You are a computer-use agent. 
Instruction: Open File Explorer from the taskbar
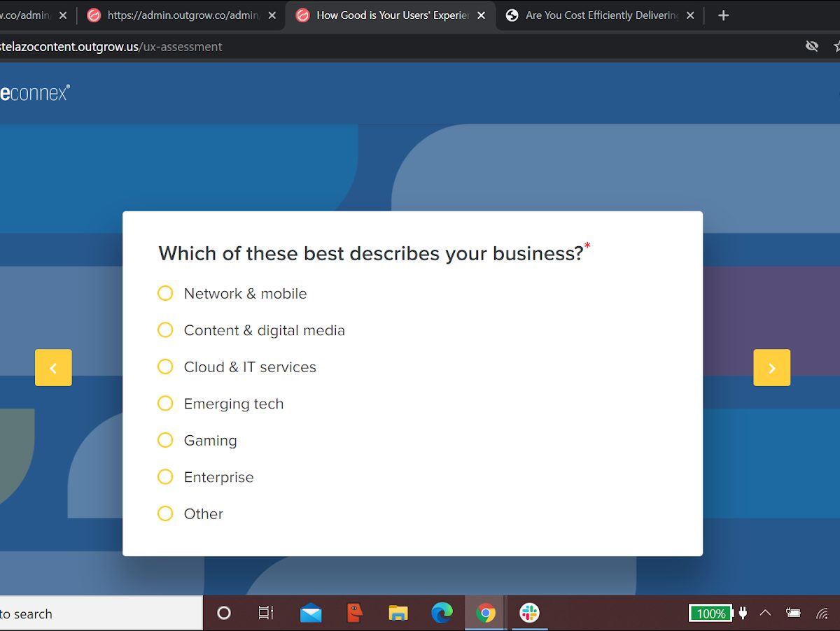click(398, 614)
